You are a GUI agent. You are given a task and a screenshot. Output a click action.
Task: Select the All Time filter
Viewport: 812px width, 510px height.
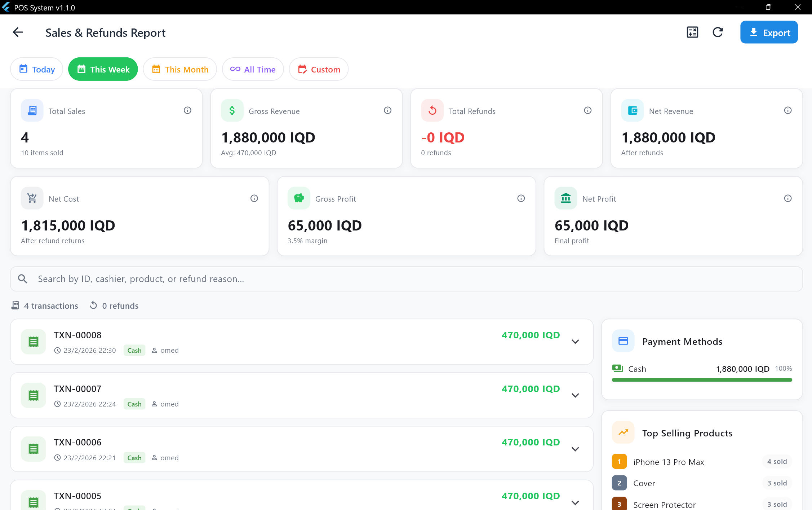click(253, 69)
